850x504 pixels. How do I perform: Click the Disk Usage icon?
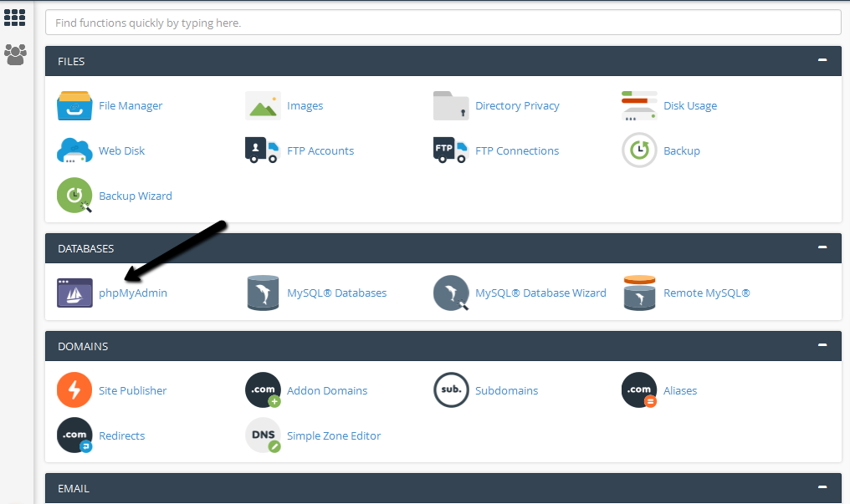click(639, 106)
